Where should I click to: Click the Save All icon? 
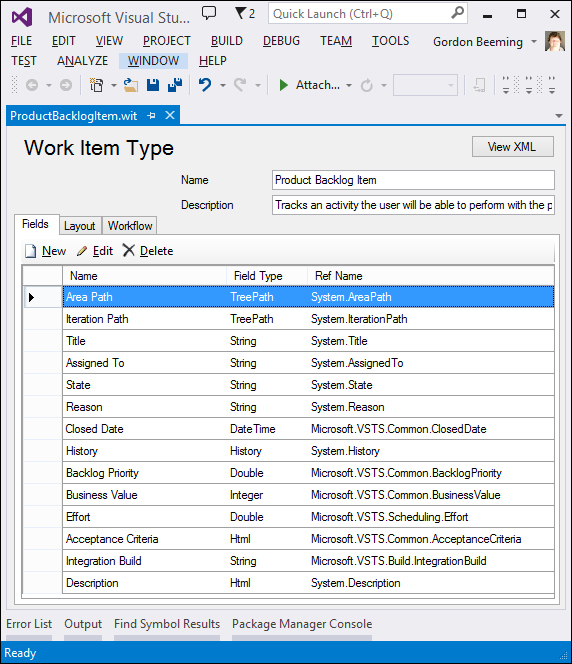click(x=175, y=85)
